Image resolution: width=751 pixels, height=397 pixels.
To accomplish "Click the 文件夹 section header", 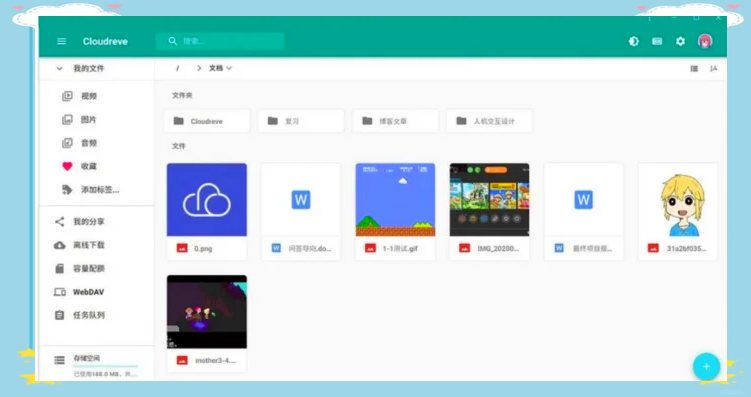I will [182, 95].
